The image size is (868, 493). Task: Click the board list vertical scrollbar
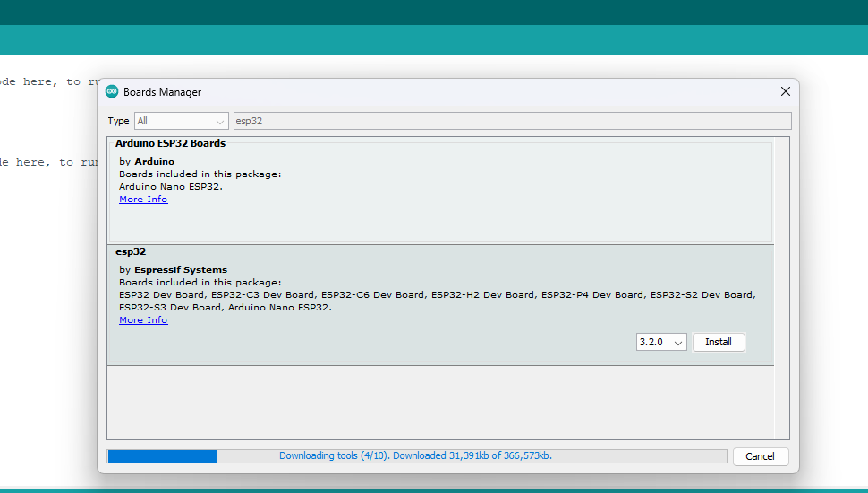tap(781, 288)
